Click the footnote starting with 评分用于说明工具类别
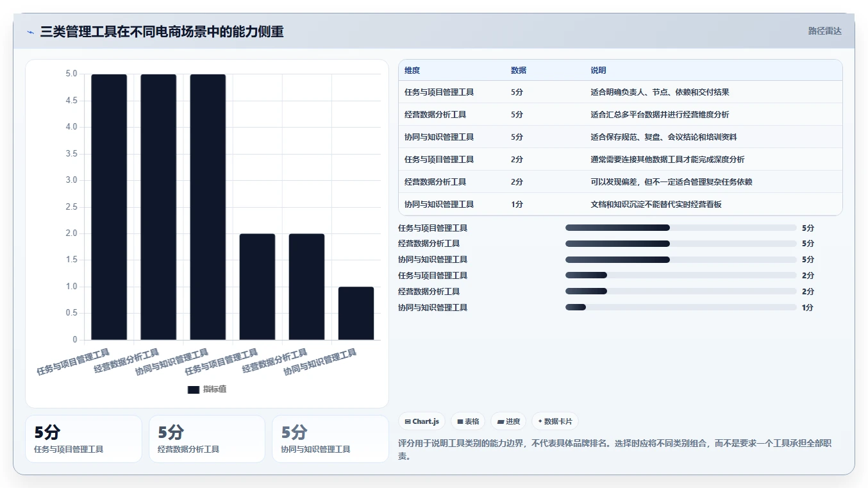 (615, 450)
